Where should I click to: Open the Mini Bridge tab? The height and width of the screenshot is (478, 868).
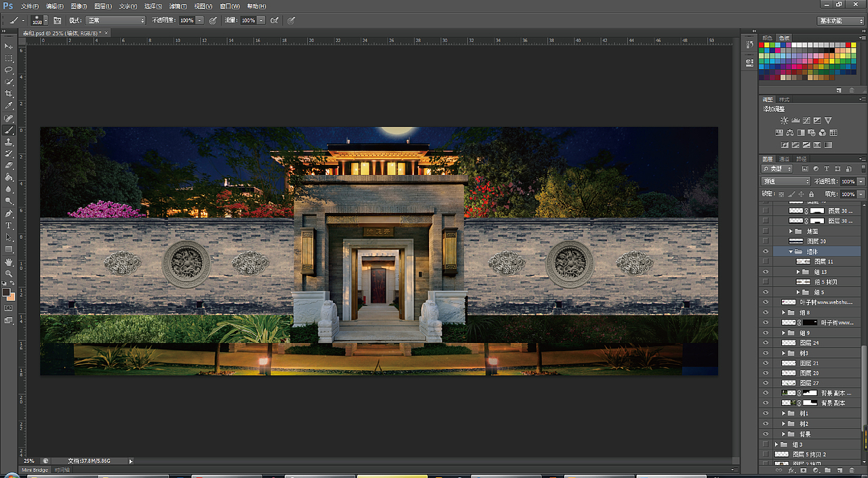click(35, 470)
